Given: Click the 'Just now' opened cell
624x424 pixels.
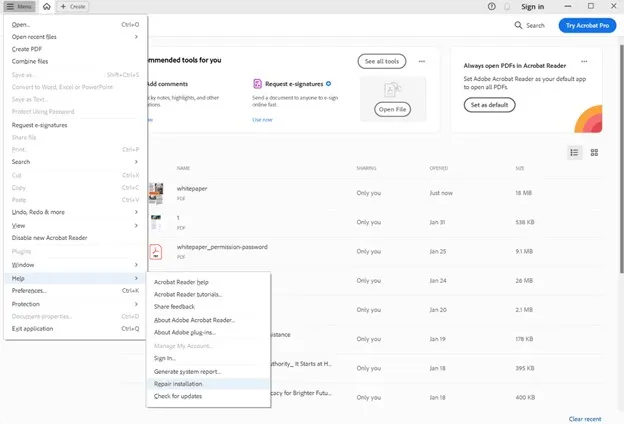Looking at the screenshot, I should pos(441,193).
